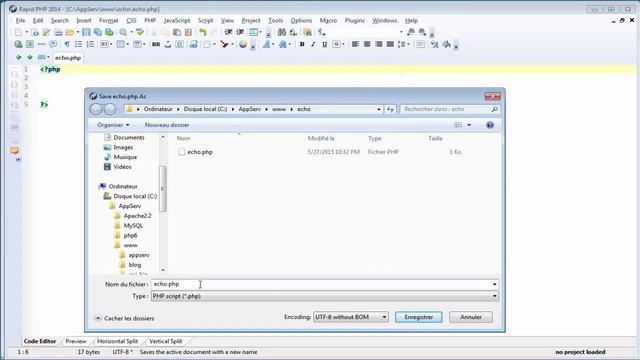Click the Open folder toolbar icon
The height and width of the screenshot is (360, 640).
(69, 32)
